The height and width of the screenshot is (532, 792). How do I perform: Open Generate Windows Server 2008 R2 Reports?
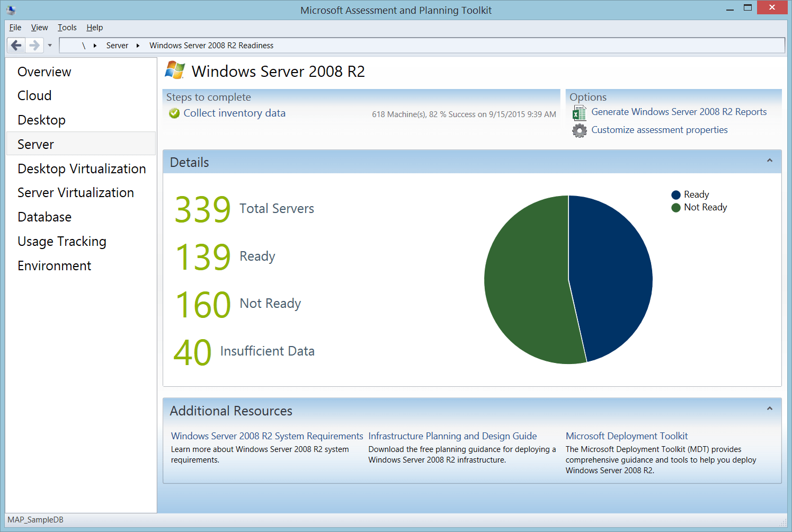[x=679, y=112]
